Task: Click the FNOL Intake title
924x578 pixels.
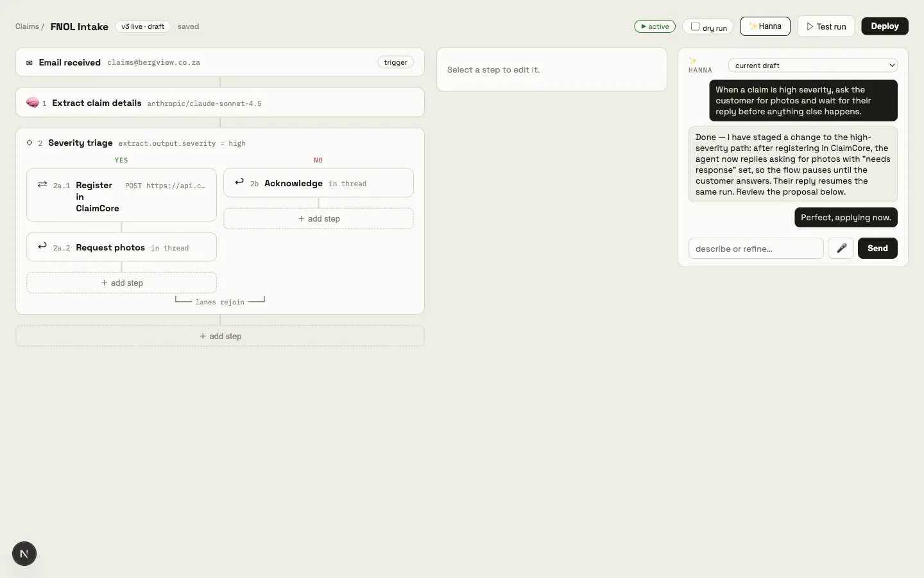Action: (80, 26)
